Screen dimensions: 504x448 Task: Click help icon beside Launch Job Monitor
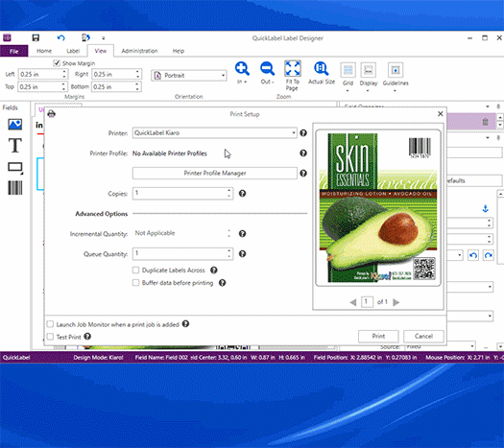[x=185, y=324]
